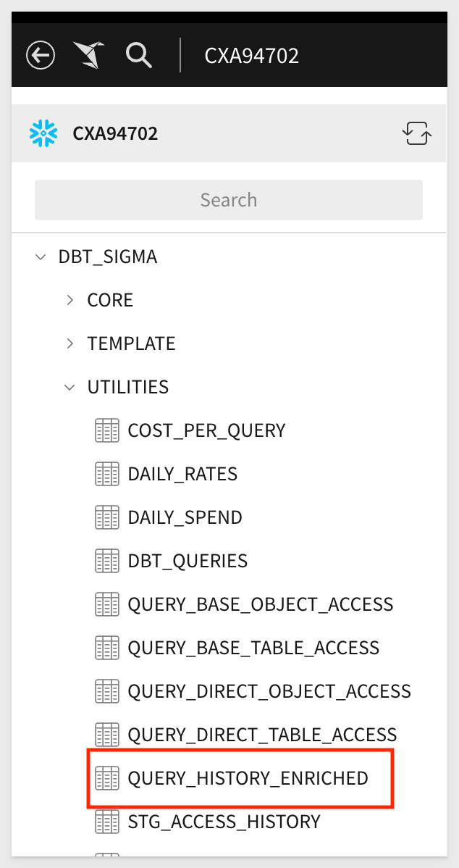Click the table icon beside COST_PER_QUERY

click(106, 430)
